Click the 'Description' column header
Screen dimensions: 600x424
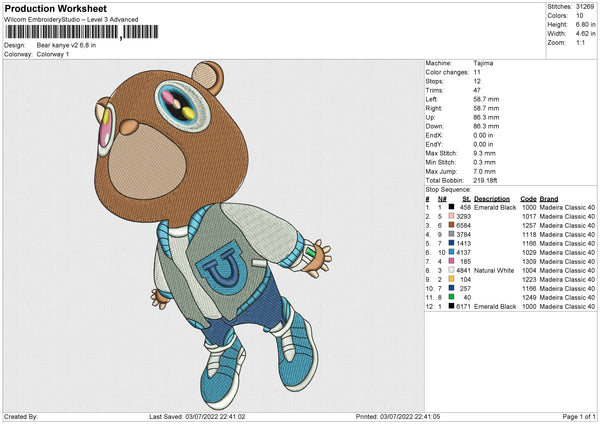click(492, 199)
